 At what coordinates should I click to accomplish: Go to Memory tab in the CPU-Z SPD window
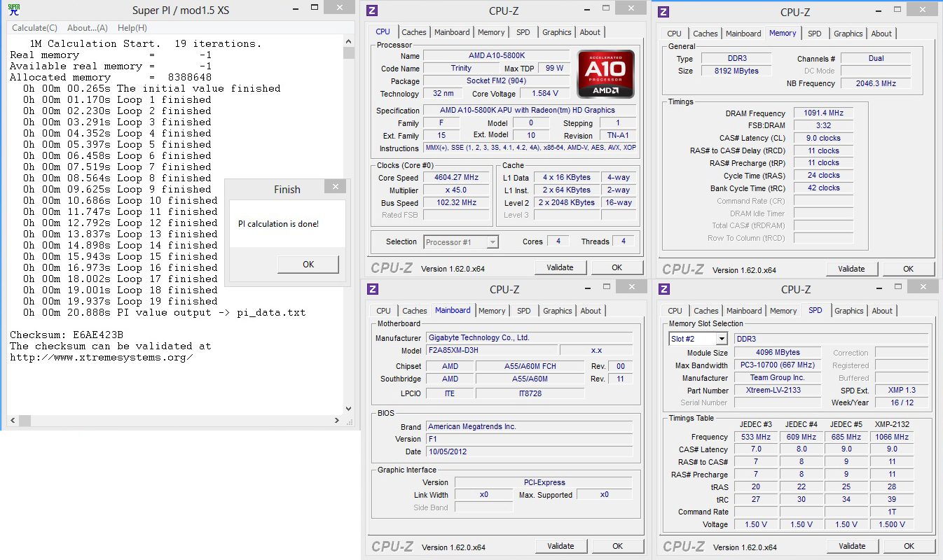pos(783,311)
